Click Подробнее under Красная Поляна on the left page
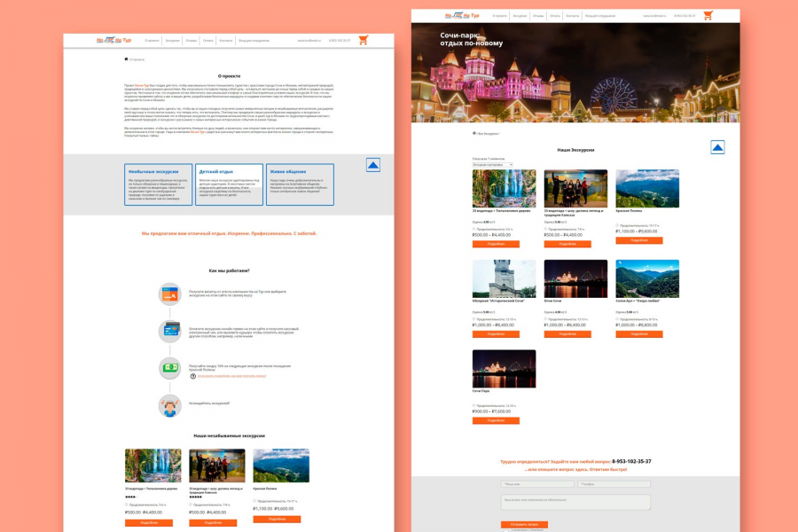The height and width of the screenshot is (532, 798). point(277,520)
